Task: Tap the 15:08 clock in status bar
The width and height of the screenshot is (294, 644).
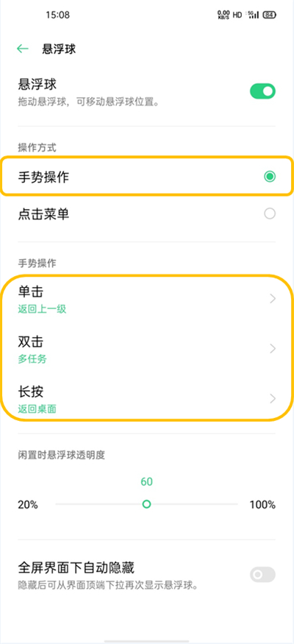Action: click(58, 15)
